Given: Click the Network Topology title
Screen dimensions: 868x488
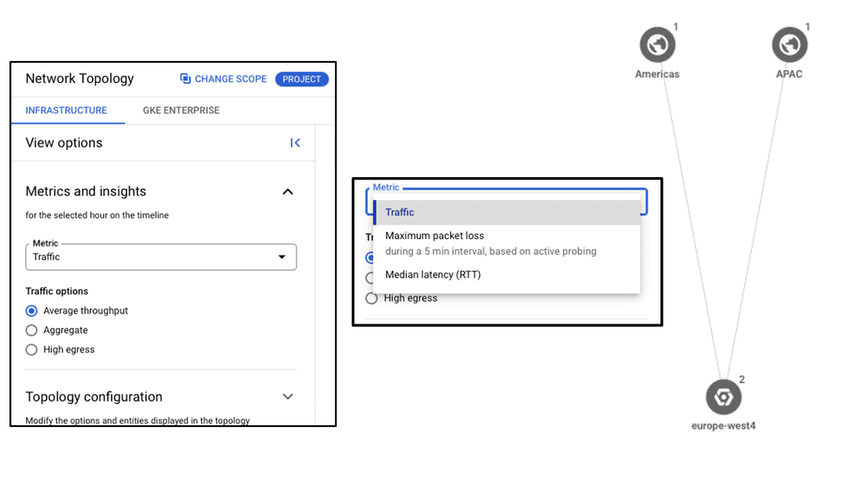Looking at the screenshot, I should click(80, 79).
